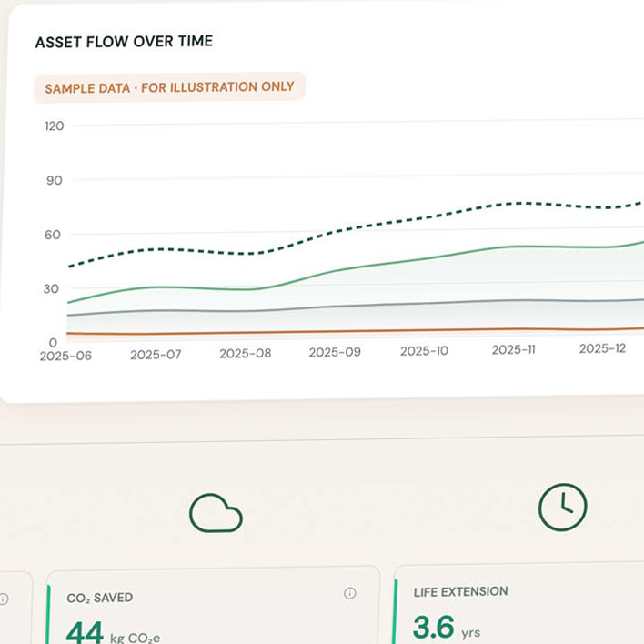Click the cloud icon above CO₂ Saved

(216, 513)
